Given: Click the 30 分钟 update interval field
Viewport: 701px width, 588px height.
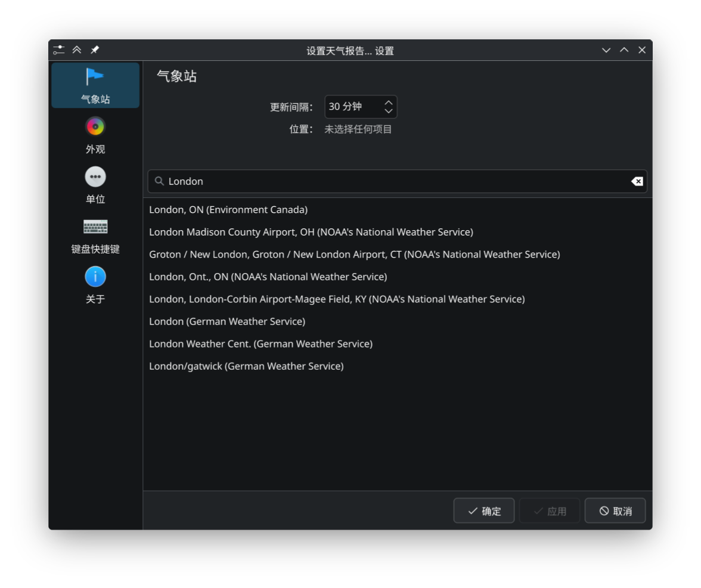Looking at the screenshot, I should 352,107.
